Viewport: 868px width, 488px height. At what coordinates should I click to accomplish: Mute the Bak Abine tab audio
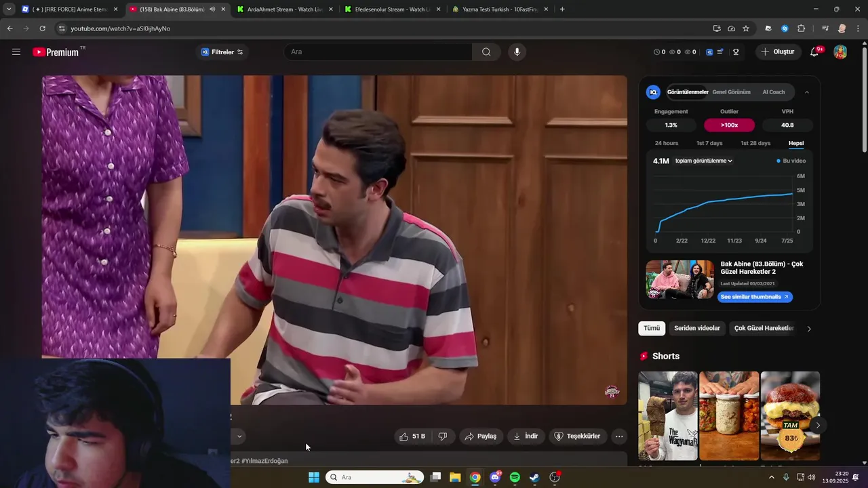(212, 9)
